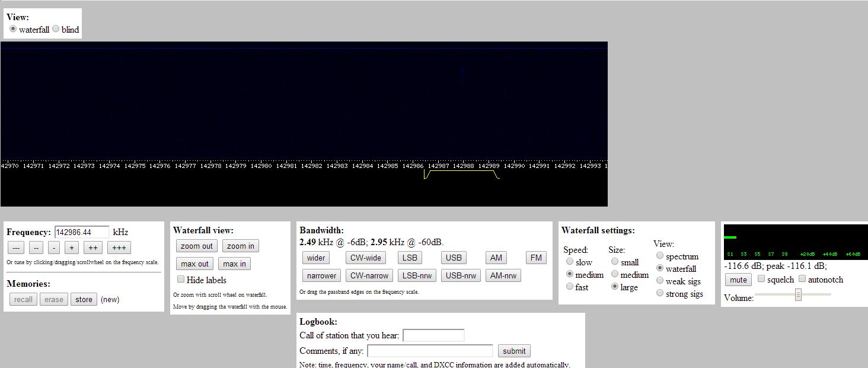The height and width of the screenshot is (368, 868).
Task: Set waterfall size to small
Action: click(615, 262)
